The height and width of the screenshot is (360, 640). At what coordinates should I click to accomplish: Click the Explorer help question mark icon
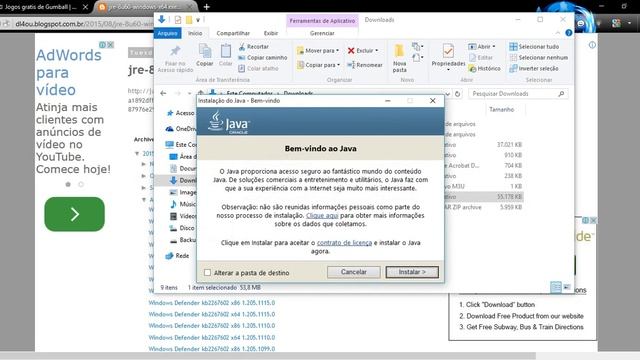coord(569,33)
